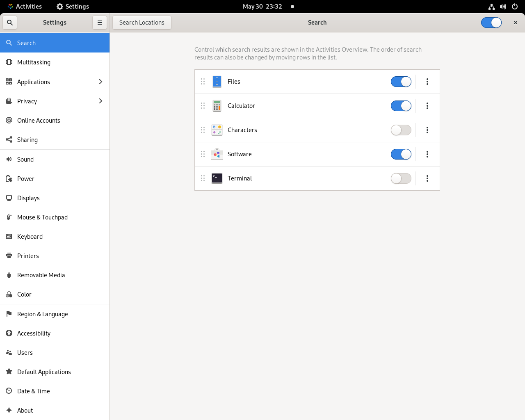Click the drag handle for Files row
The image size is (525, 420).
(x=203, y=82)
